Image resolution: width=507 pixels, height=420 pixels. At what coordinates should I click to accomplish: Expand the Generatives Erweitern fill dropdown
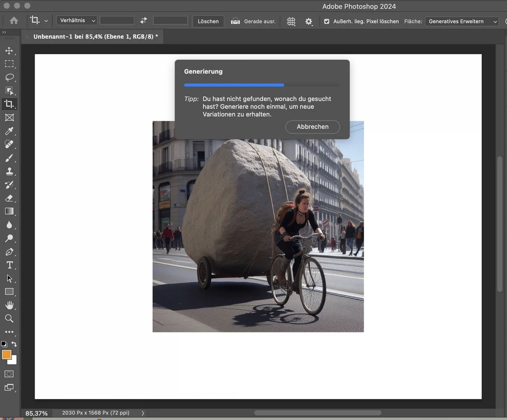tap(462, 21)
